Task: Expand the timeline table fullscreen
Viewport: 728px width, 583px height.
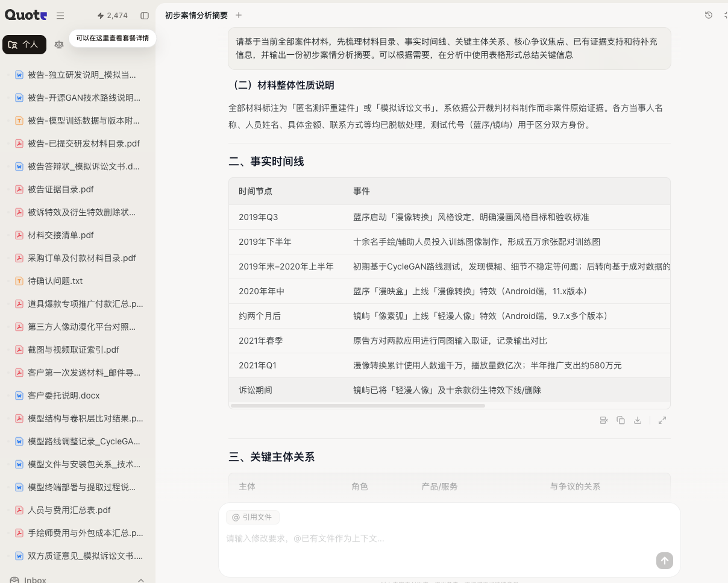Action: [x=662, y=420]
